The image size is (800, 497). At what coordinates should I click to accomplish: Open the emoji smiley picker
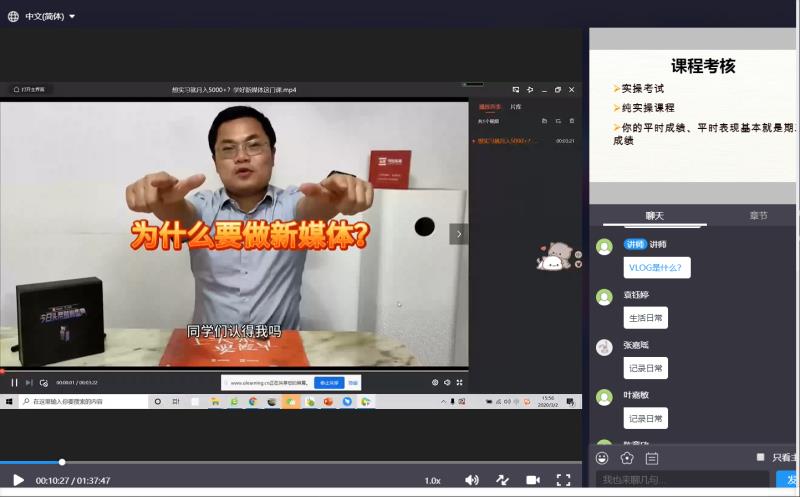coord(602,458)
